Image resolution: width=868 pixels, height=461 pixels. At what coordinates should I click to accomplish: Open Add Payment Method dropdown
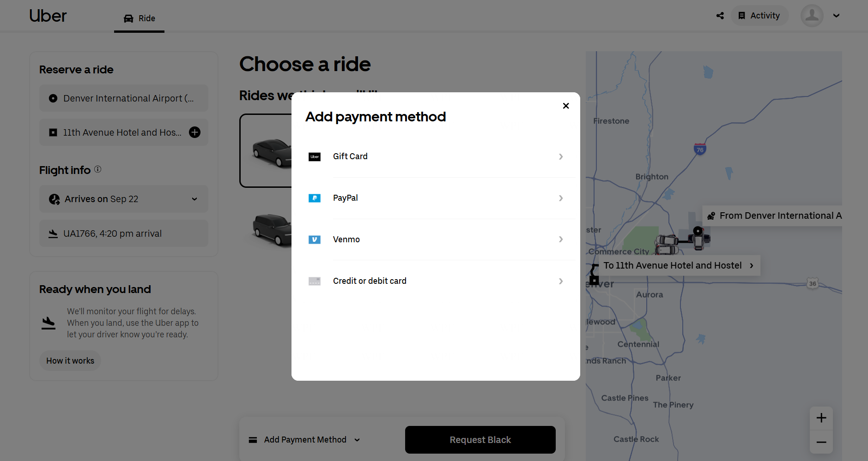tap(305, 440)
